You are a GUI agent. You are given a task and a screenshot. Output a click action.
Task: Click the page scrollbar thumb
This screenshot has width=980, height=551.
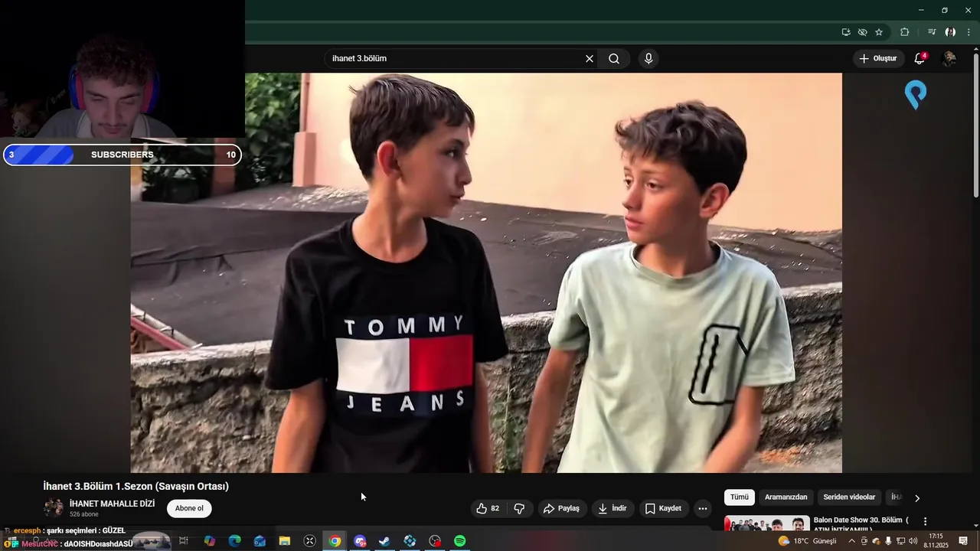click(975, 124)
